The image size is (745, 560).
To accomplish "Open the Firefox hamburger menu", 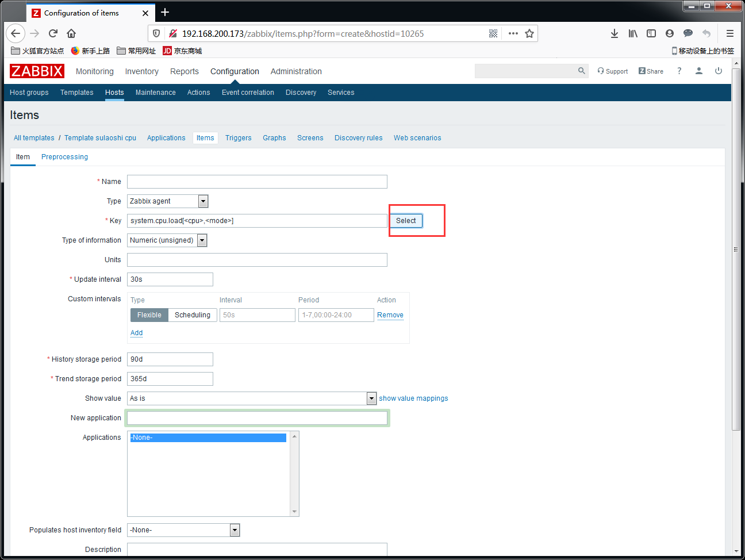I will [730, 33].
